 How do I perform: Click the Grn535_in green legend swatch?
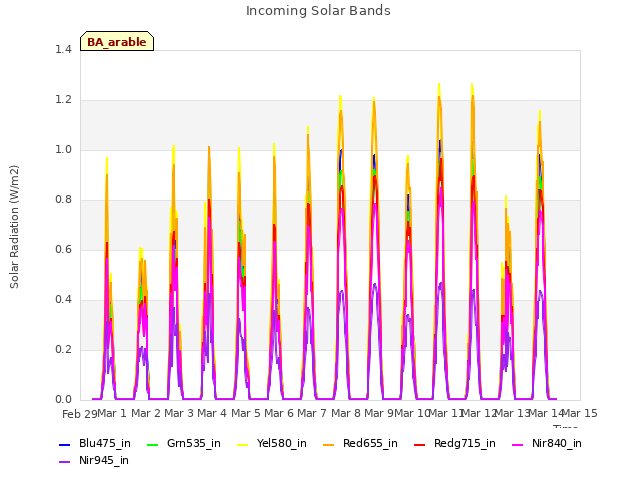pos(152,444)
